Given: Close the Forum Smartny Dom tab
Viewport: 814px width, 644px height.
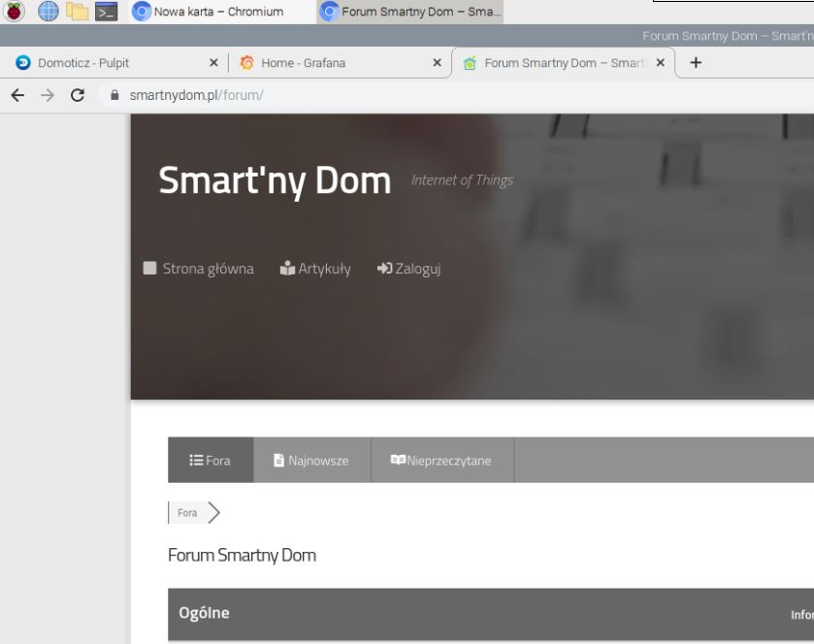Looking at the screenshot, I should 661,63.
